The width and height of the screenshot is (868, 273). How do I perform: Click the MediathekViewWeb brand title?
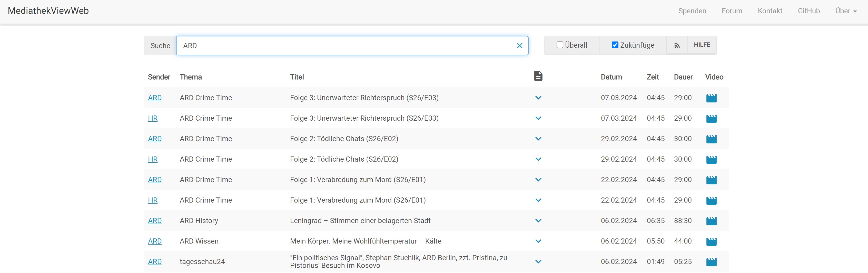pos(48,11)
